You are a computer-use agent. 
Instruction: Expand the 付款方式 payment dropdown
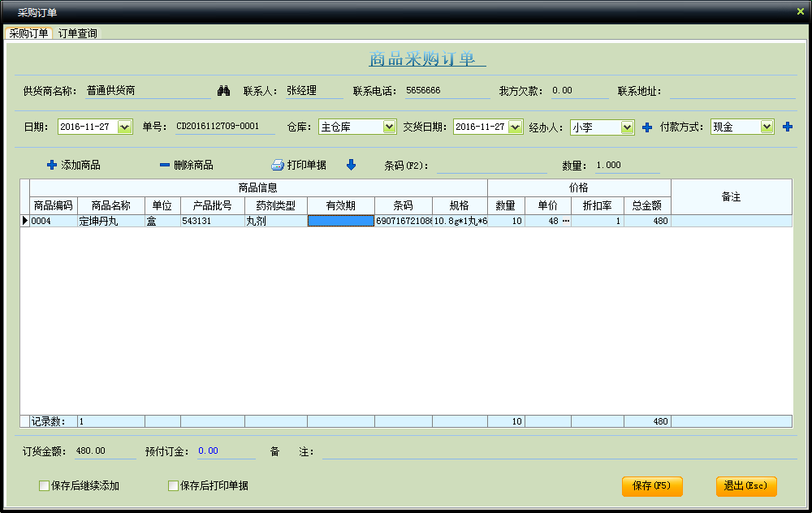tap(767, 127)
